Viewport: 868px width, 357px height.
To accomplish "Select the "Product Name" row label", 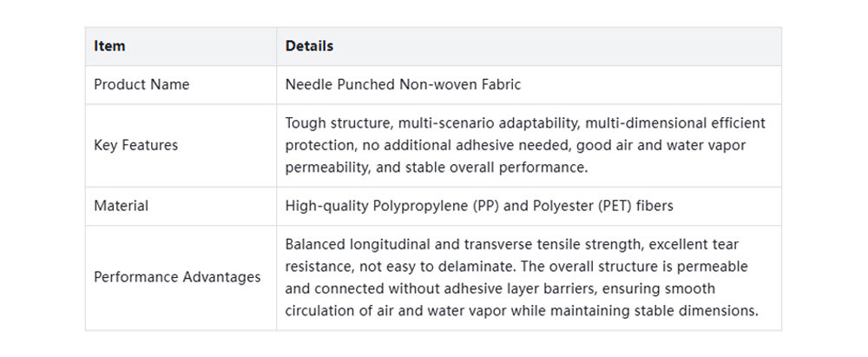I will coord(141,85).
